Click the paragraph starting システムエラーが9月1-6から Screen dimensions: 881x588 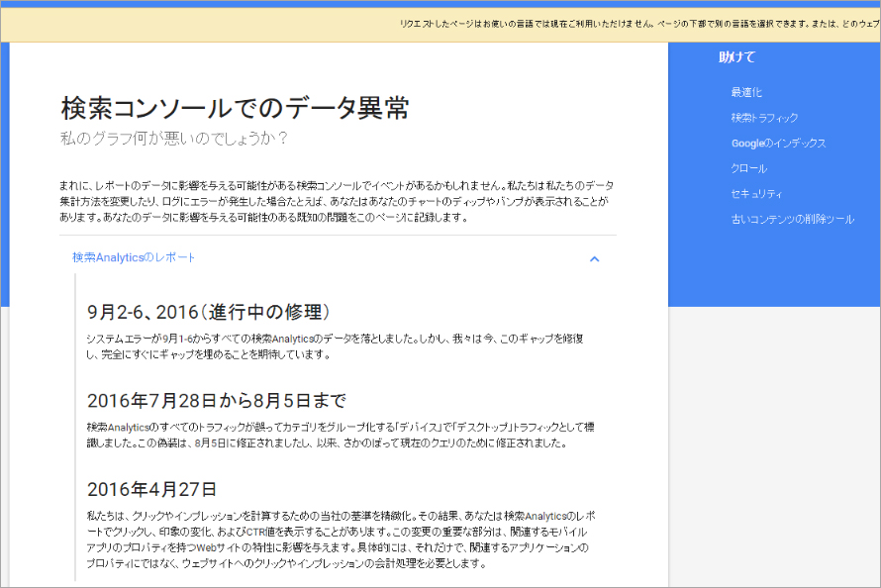point(335,346)
